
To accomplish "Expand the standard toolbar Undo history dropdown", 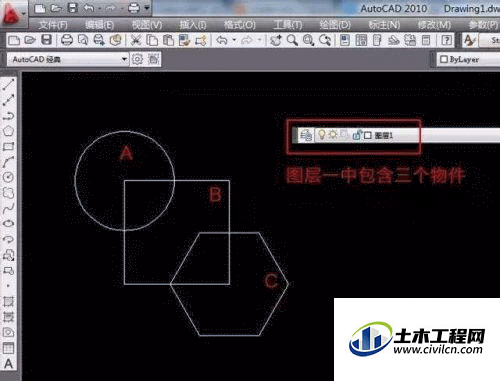I will (234, 40).
